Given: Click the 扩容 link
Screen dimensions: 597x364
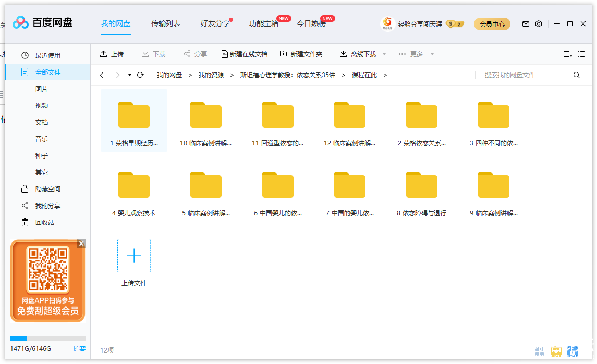Looking at the screenshot, I should (x=79, y=348).
